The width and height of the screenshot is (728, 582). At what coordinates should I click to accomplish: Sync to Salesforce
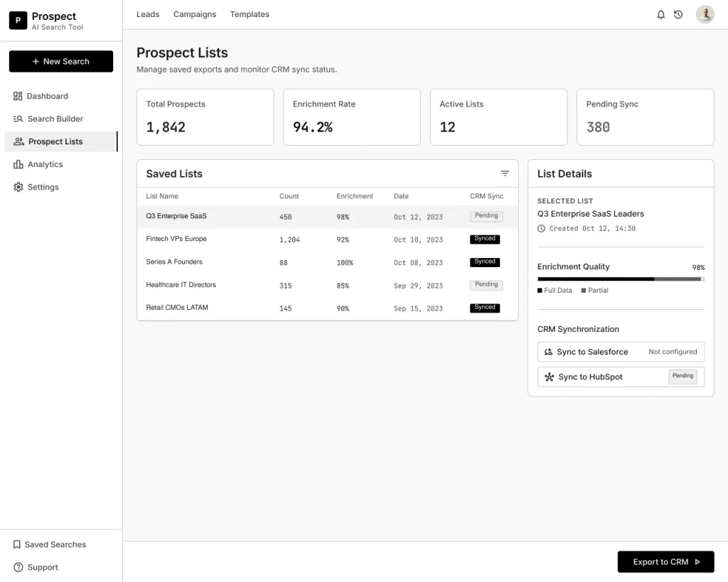[621, 352]
